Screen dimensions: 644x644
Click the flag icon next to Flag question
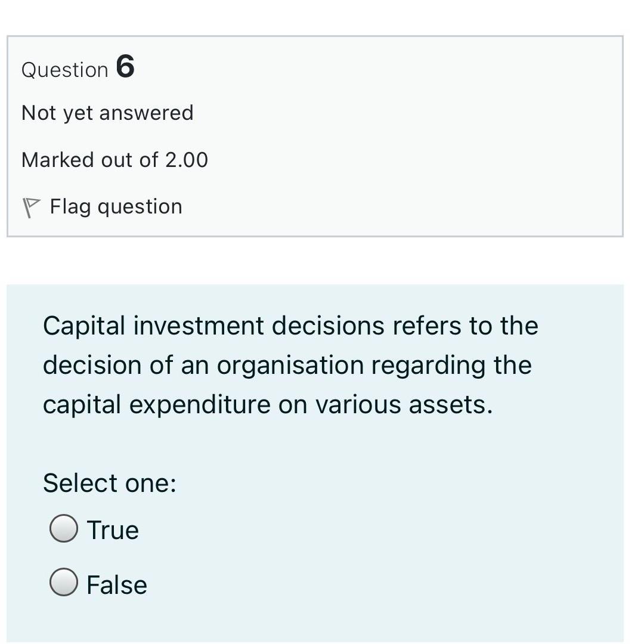coord(30,206)
